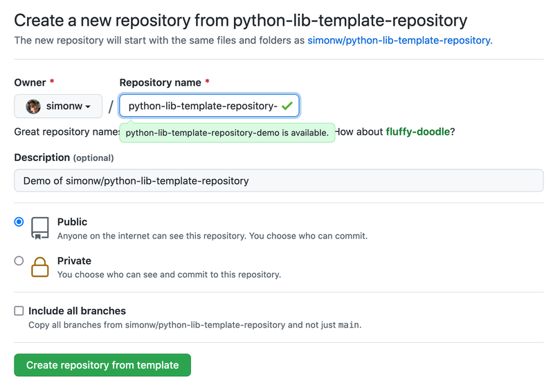Viewport: 553px width, 392px height.
Task: Select the Public radio button
Action: click(19, 222)
